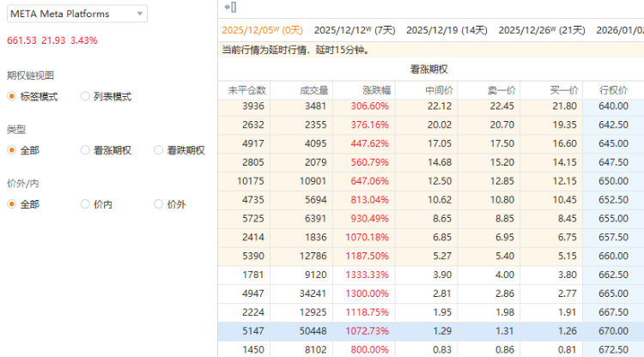Screen dimensions: 644x357
Task: Click open interest value 10175
Action: 251,181
